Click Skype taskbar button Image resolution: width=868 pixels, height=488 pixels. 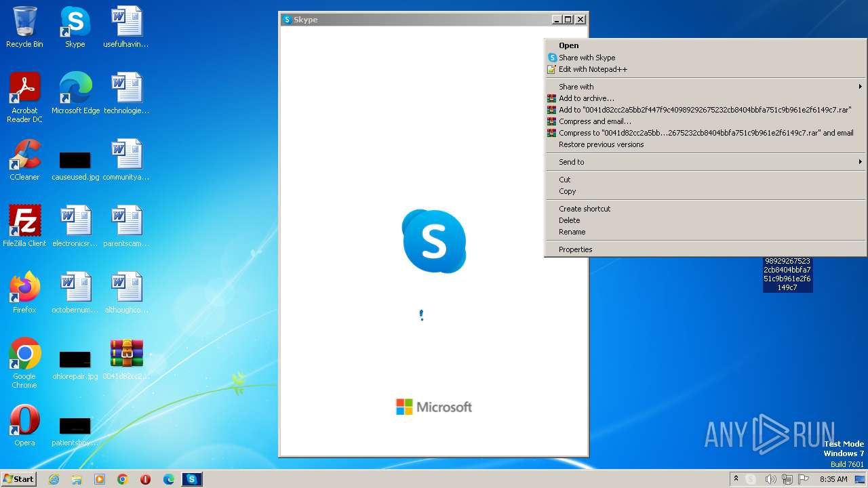(x=192, y=479)
